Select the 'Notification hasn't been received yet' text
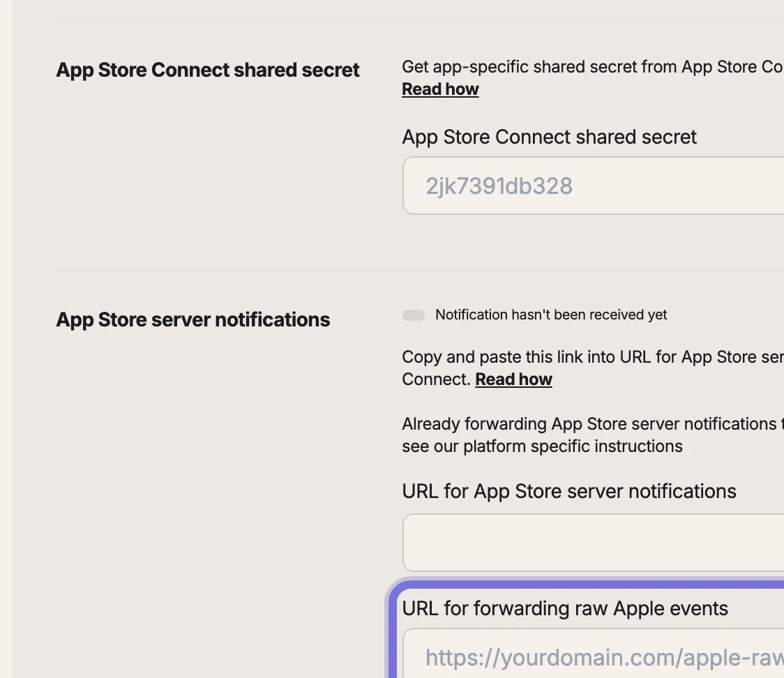This screenshot has height=678, width=784. [551, 315]
